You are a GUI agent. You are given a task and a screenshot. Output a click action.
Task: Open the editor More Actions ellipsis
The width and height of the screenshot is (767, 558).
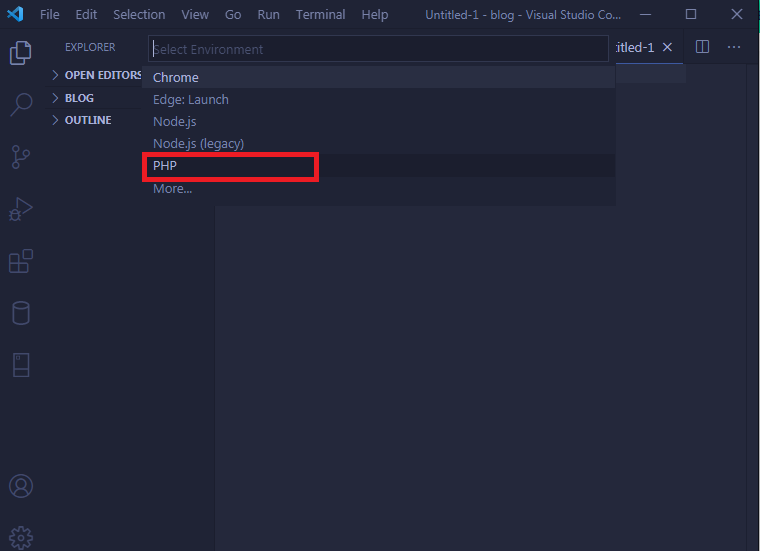click(x=734, y=47)
